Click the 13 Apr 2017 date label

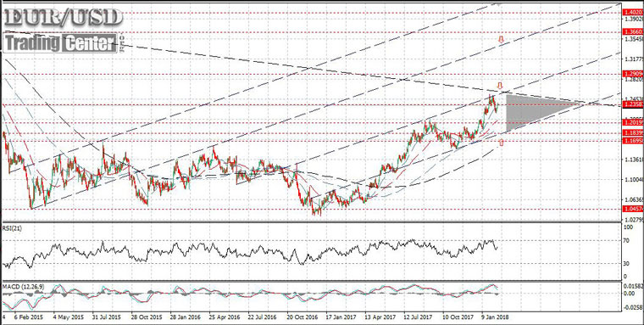coord(380,318)
